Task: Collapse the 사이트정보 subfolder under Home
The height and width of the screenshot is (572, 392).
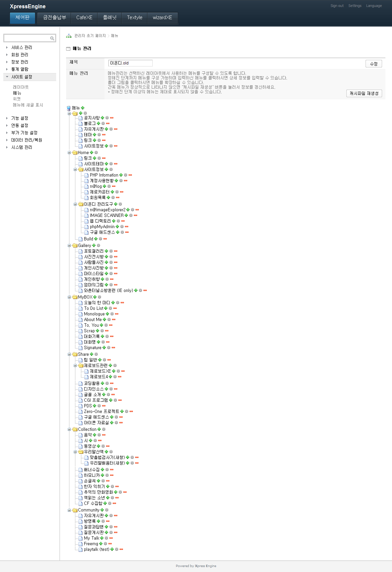Action: tap(75, 169)
